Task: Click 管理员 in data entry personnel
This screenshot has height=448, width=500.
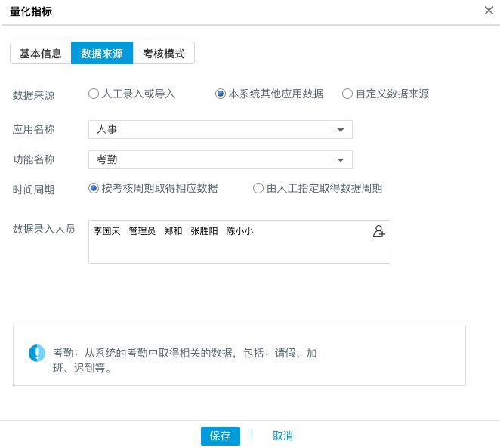Action: (142, 231)
